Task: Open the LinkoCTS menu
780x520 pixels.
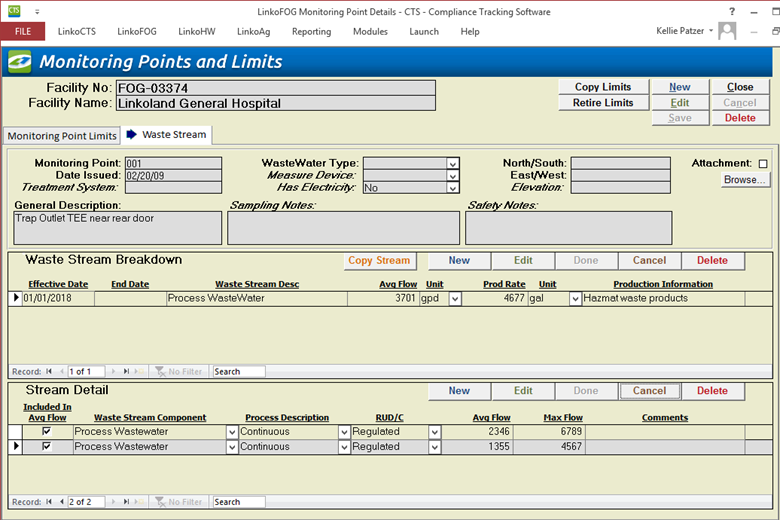Action: (77, 31)
